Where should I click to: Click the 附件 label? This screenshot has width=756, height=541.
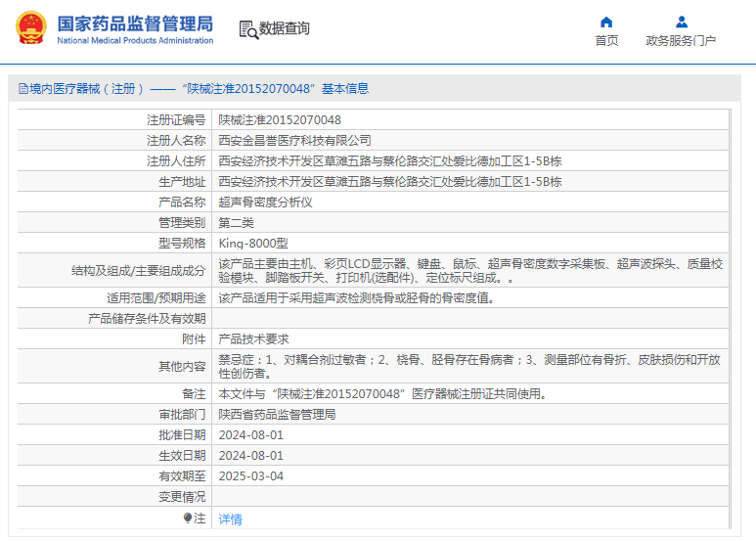point(194,338)
